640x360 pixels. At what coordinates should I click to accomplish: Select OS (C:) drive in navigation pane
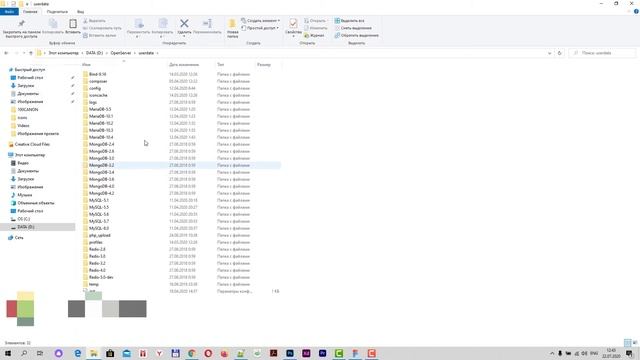pyautogui.click(x=23, y=219)
